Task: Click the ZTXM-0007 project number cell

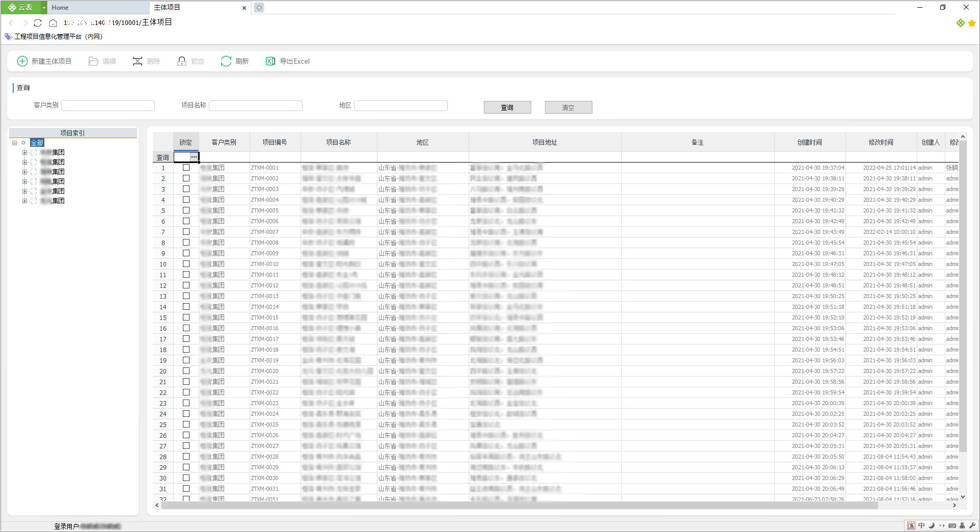Action: coord(275,232)
